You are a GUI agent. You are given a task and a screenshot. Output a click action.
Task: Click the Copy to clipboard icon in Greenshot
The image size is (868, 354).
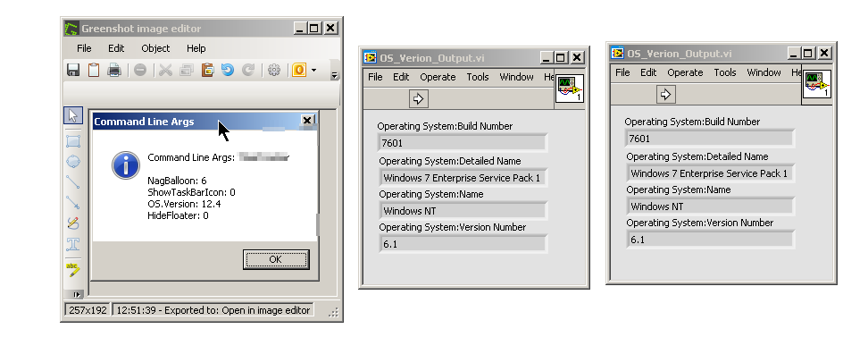94,70
